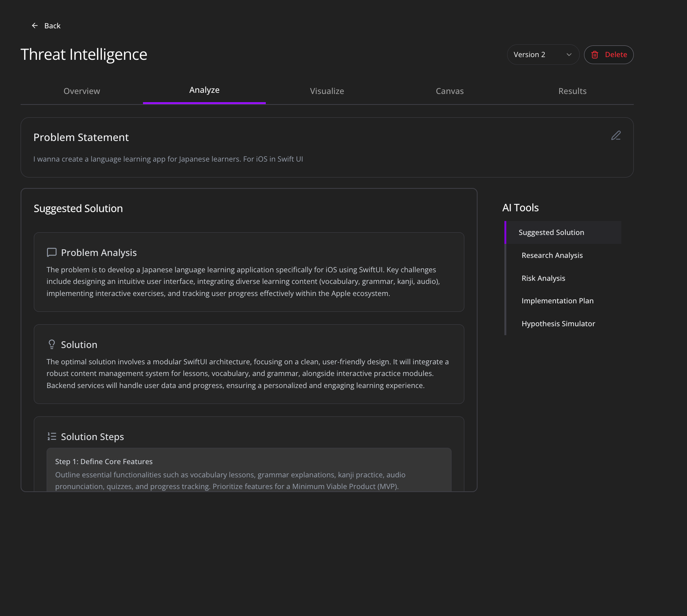This screenshot has height=616, width=687.
Task: Open the Hypothesis Simulator tool
Action: pos(558,323)
